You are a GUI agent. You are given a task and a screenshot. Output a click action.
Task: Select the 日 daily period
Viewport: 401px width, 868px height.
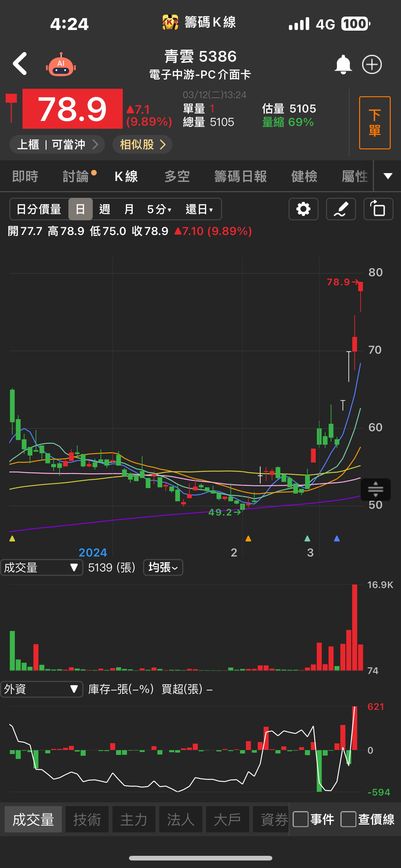click(81, 209)
